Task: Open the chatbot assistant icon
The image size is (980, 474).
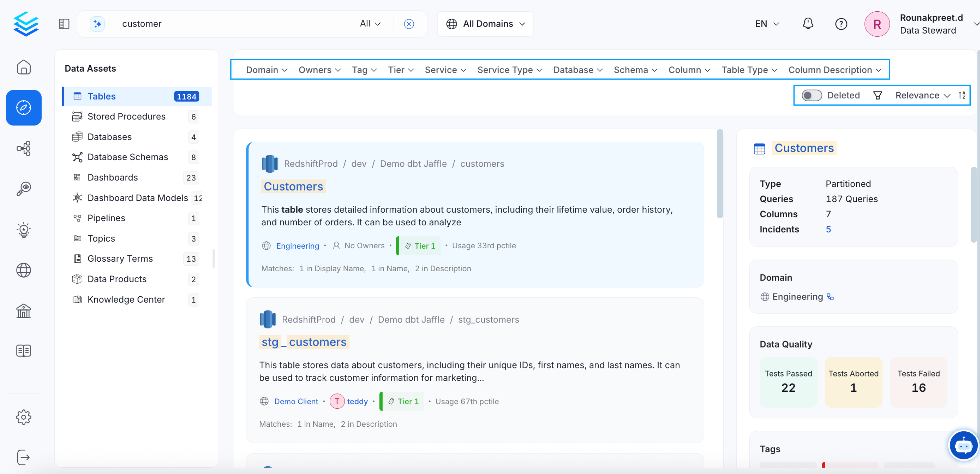Action: (963, 445)
